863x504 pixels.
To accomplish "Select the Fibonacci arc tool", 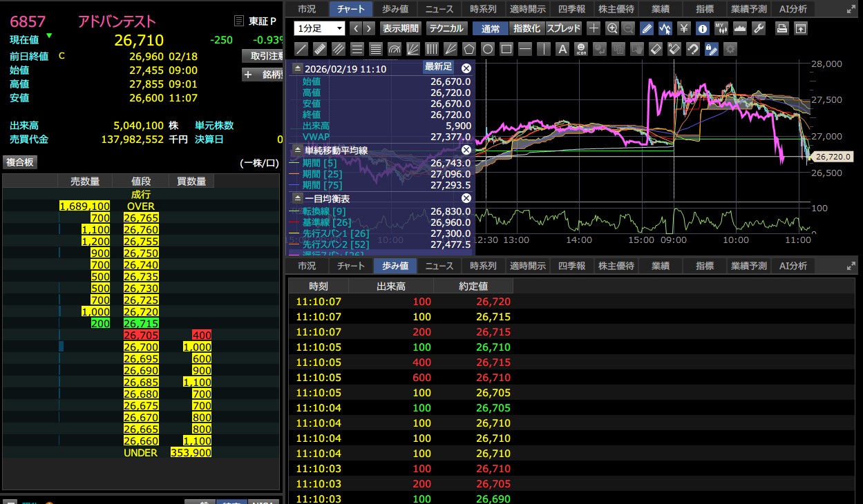I will click(x=395, y=49).
